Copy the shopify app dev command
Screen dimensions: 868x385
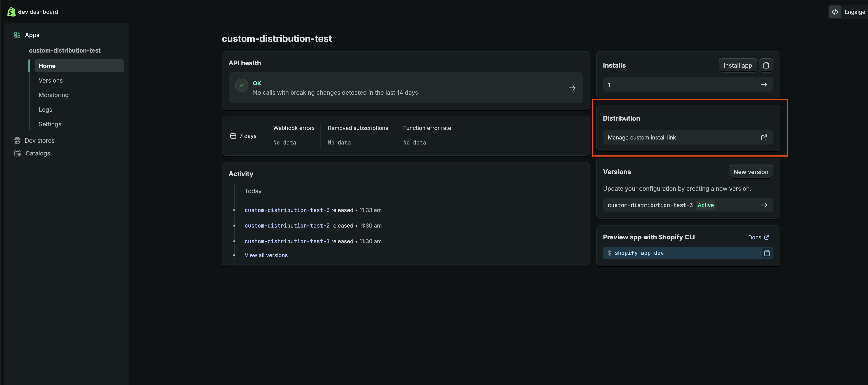(767, 253)
